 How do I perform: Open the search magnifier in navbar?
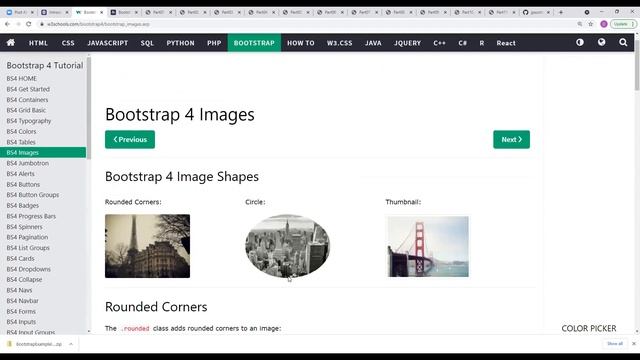[623, 42]
